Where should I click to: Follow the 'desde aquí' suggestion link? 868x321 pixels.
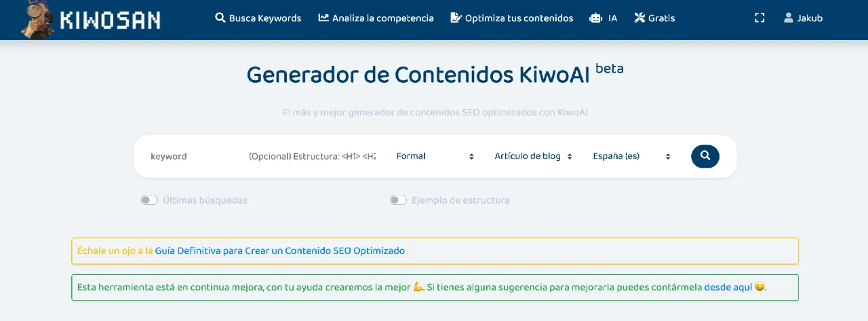pyautogui.click(x=728, y=287)
